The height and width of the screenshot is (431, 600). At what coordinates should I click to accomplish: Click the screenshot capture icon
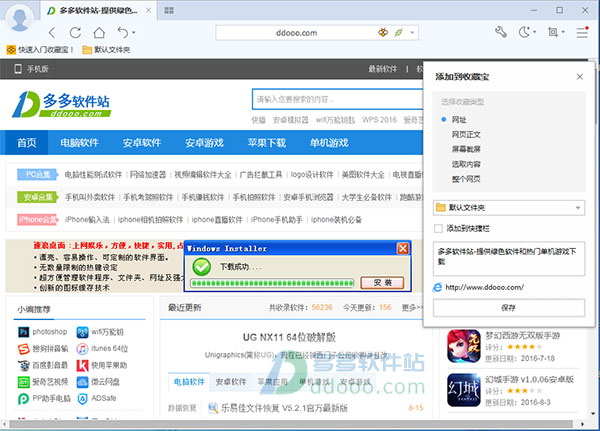click(553, 32)
